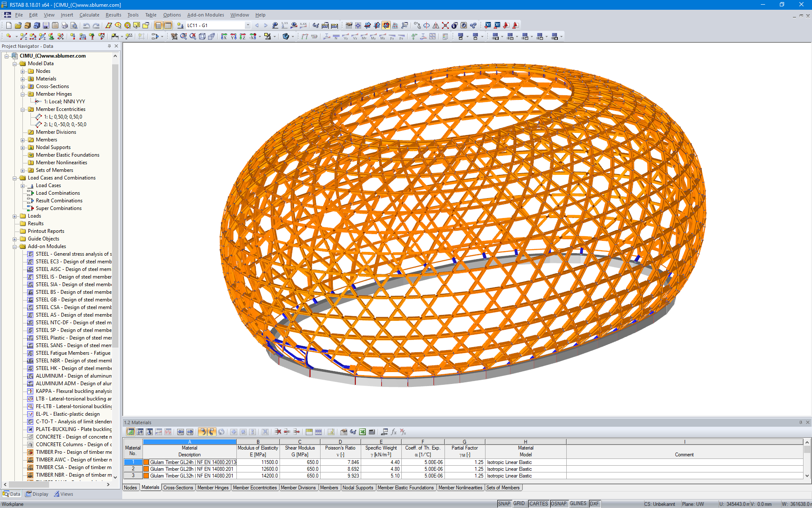Open the Add-on Modules menu
The width and height of the screenshot is (812, 508).
[x=206, y=15]
